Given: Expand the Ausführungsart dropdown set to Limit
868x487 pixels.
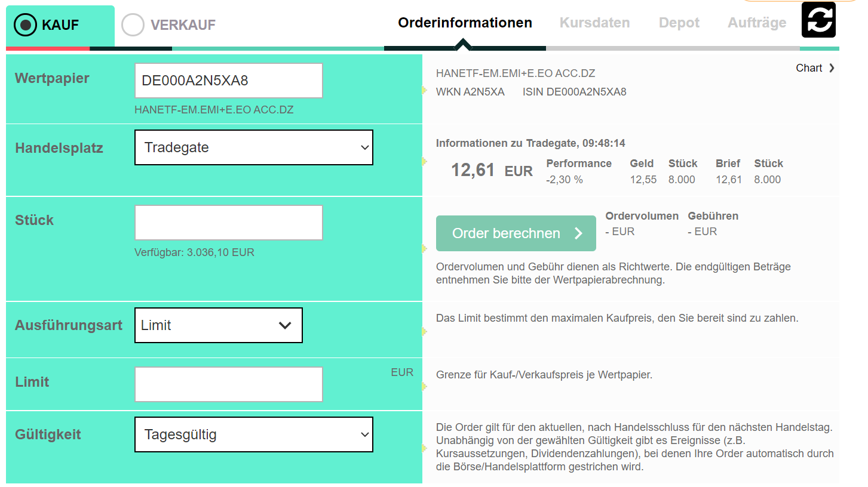Looking at the screenshot, I should pos(218,325).
